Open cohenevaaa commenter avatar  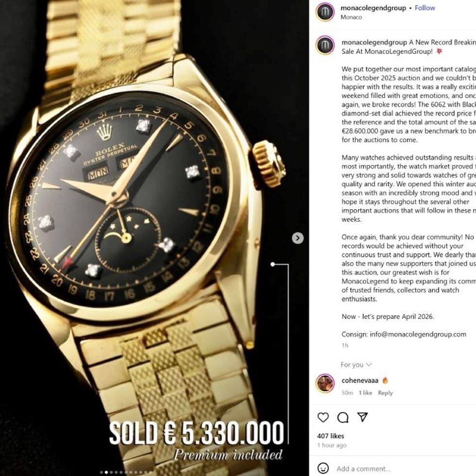pyautogui.click(x=325, y=384)
